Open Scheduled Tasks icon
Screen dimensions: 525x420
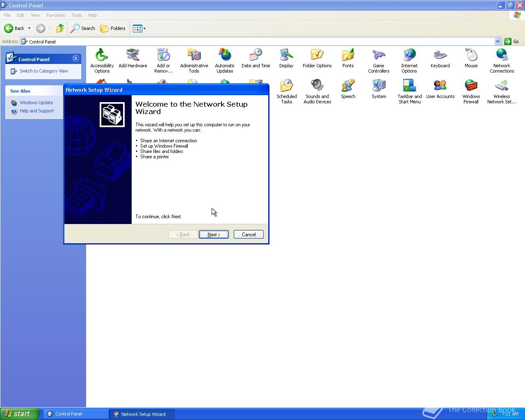pos(286,91)
